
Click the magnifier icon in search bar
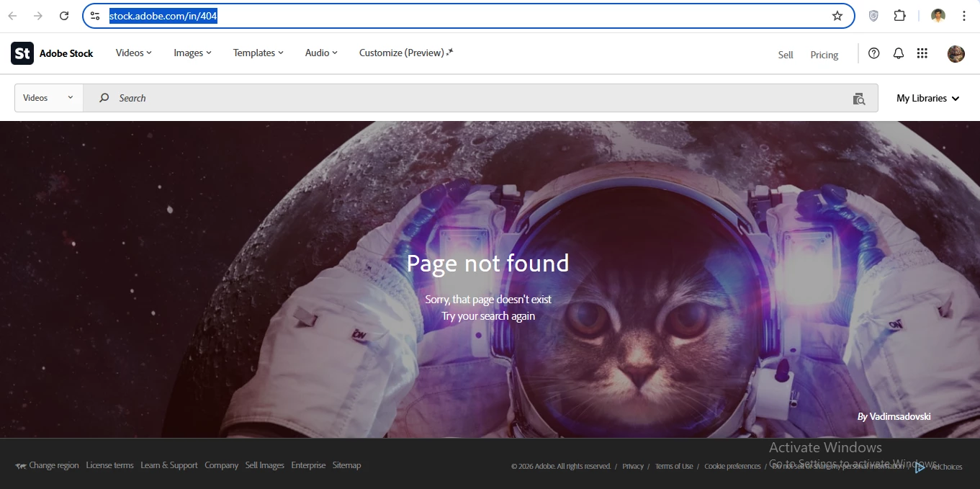click(104, 98)
